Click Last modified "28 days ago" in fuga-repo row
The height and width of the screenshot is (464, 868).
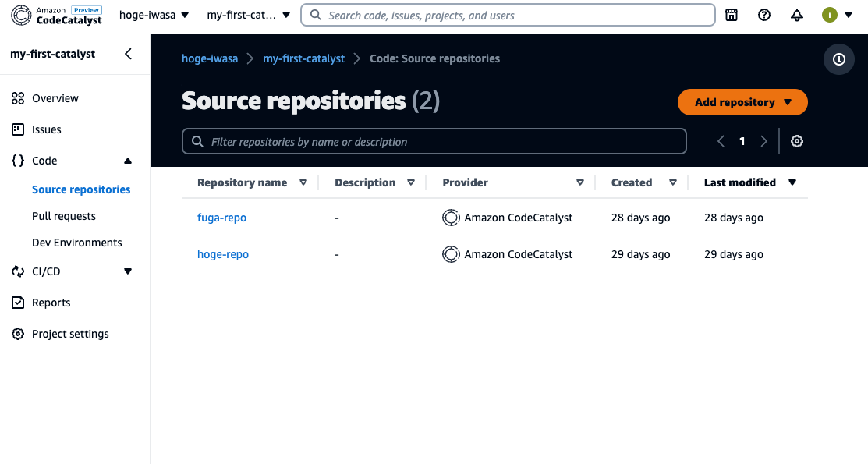click(x=734, y=218)
